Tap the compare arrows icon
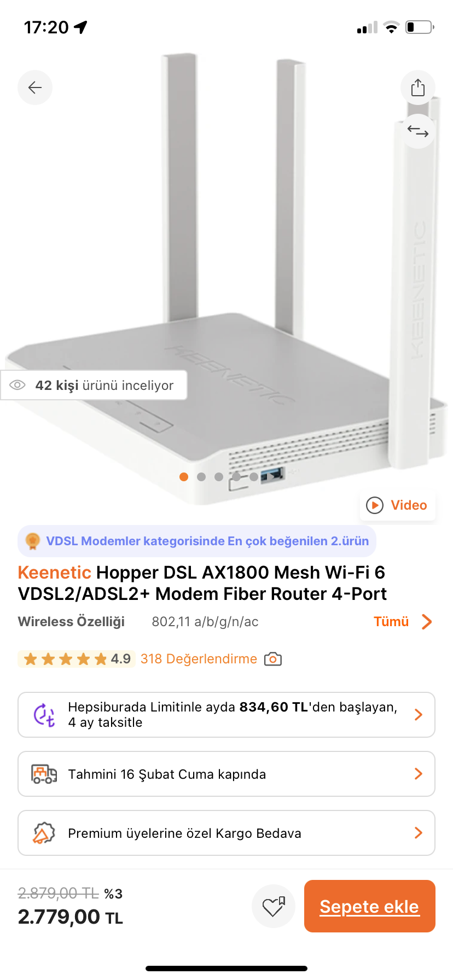Image resolution: width=453 pixels, height=980 pixels. tap(418, 131)
